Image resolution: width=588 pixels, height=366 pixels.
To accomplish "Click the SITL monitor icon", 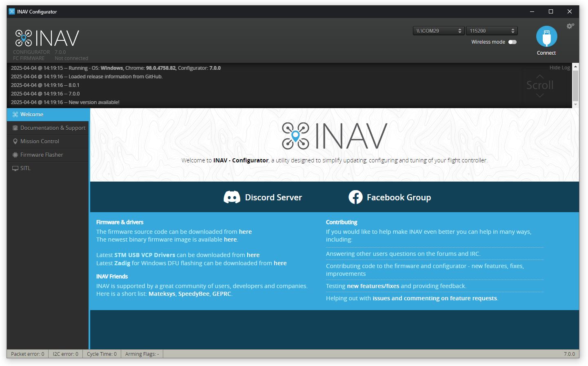I will point(15,169).
